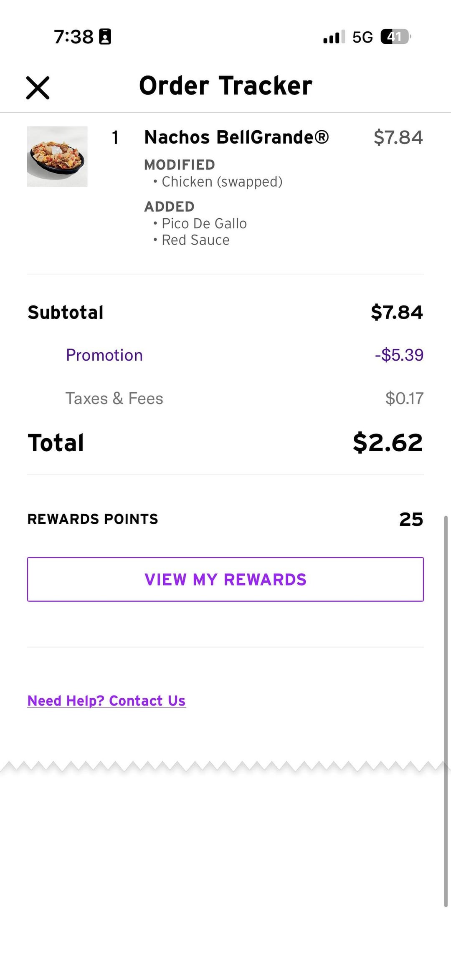Tap the Order Tracker title

(225, 86)
